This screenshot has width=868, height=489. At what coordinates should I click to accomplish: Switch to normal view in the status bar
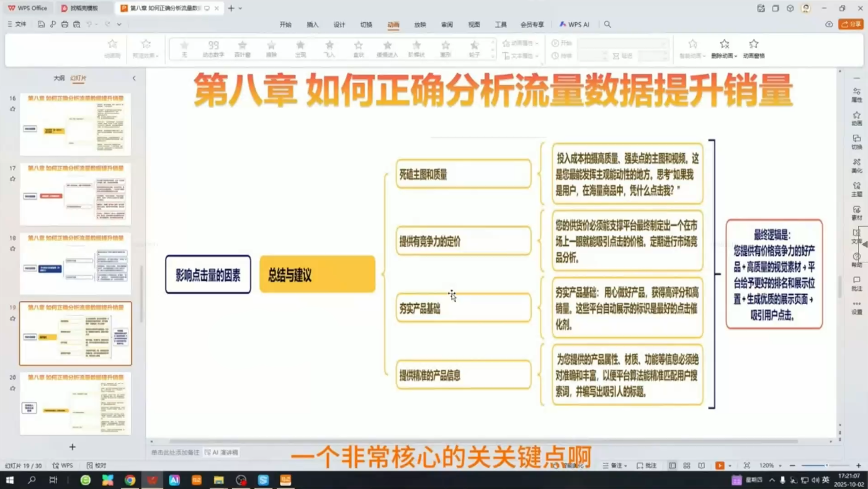672,465
